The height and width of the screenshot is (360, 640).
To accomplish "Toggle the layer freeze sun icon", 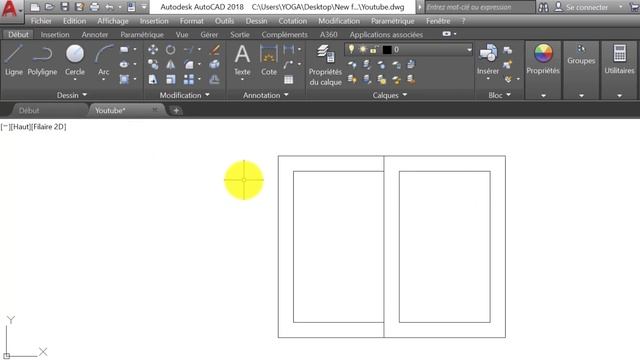I will [x=362, y=49].
